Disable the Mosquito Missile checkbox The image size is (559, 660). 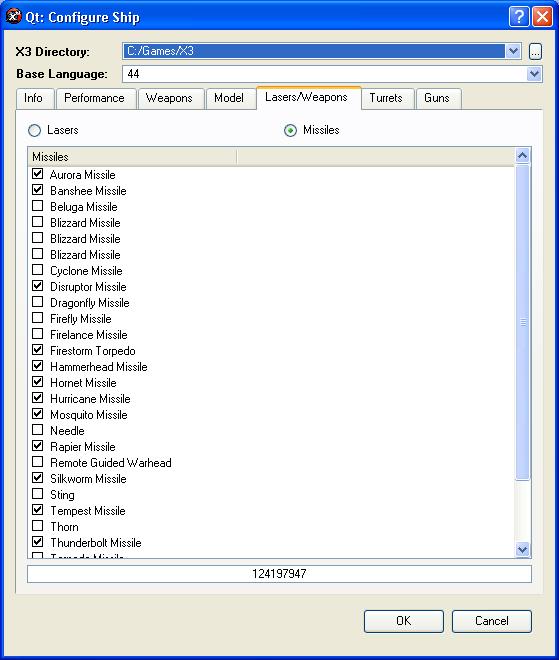tap(37, 413)
